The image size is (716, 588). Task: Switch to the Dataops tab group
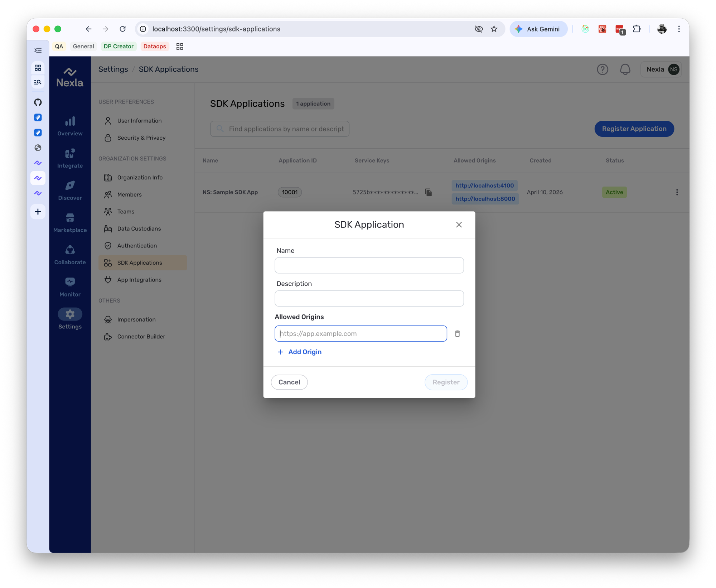coord(154,46)
